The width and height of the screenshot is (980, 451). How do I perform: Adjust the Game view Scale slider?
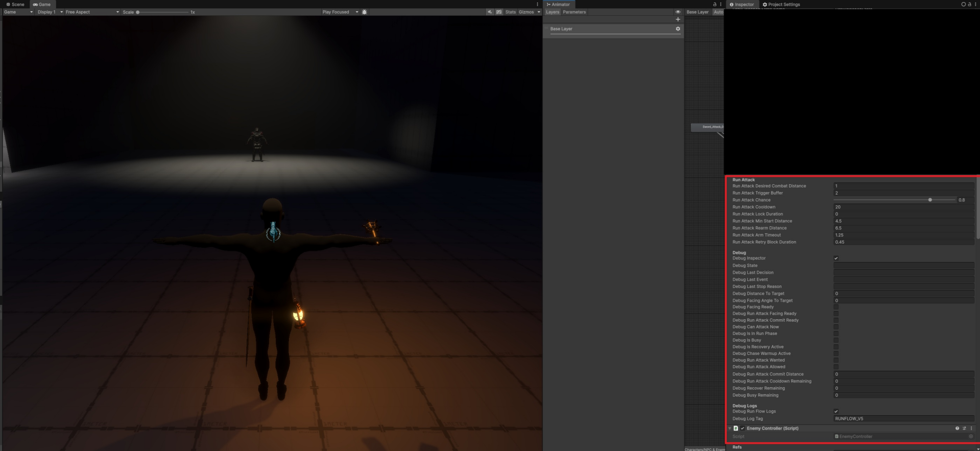tap(163, 12)
